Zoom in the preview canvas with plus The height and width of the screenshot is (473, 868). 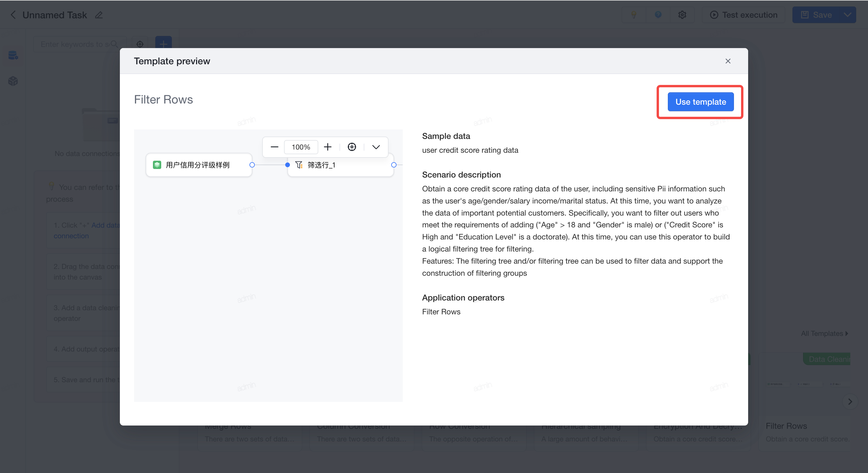coord(327,147)
